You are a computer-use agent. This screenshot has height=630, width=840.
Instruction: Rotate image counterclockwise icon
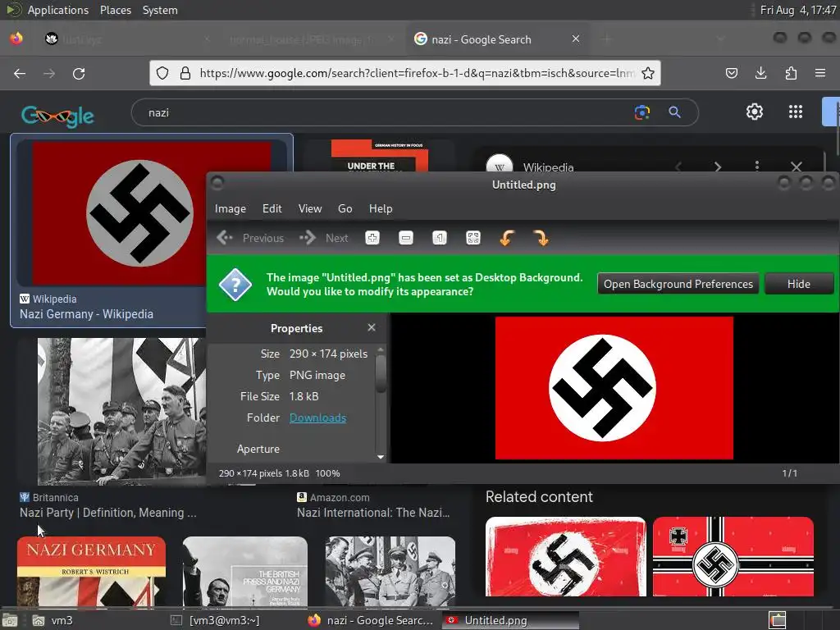507,238
